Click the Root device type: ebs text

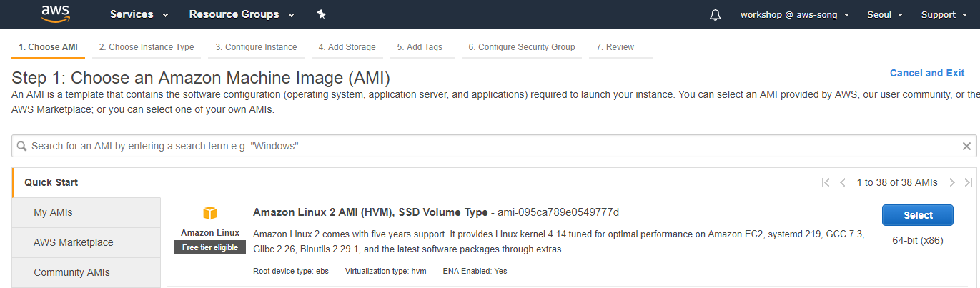pyautogui.click(x=291, y=271)
